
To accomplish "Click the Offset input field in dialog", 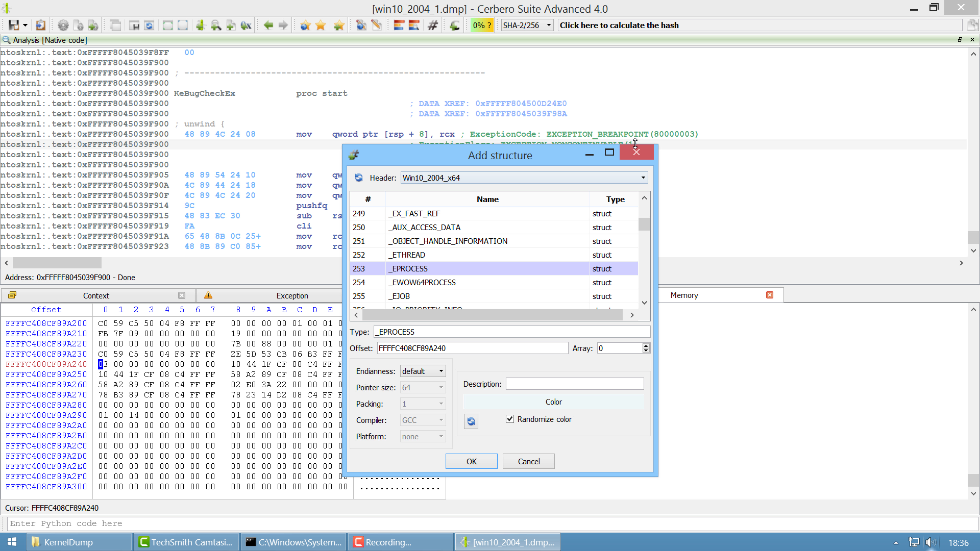I will pos(473,348).
